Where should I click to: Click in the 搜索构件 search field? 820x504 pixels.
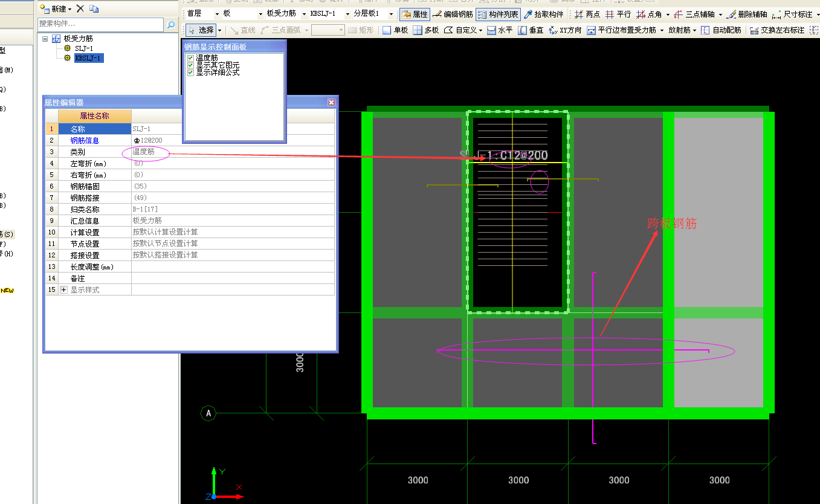point(100,24)
